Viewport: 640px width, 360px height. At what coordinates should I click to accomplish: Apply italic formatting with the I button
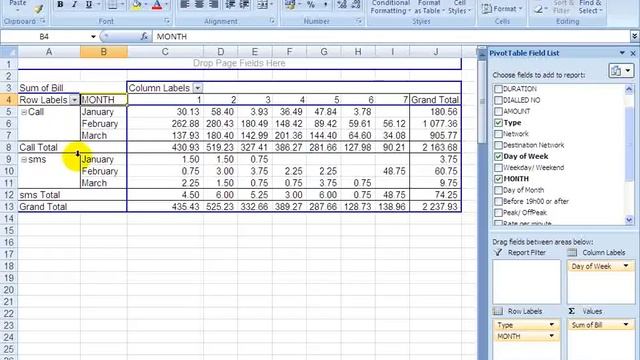pyautogui.click(x=74, y=4)
